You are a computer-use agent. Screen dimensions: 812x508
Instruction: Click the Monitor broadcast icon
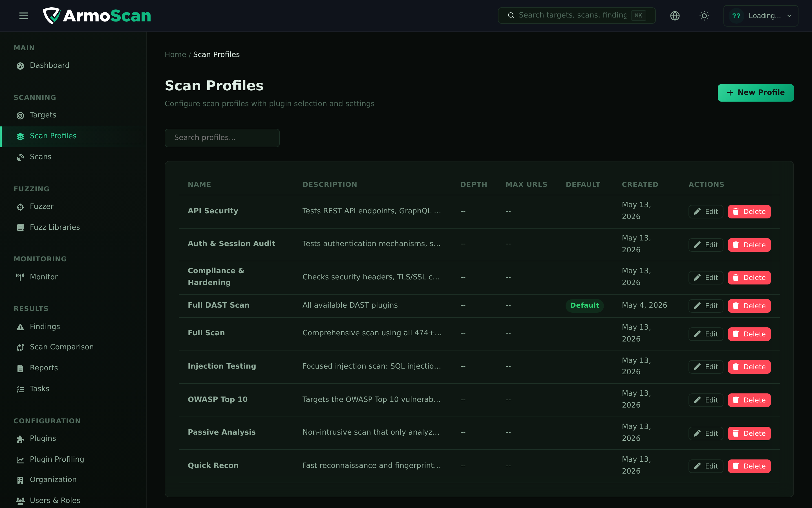tap(21, 277)
